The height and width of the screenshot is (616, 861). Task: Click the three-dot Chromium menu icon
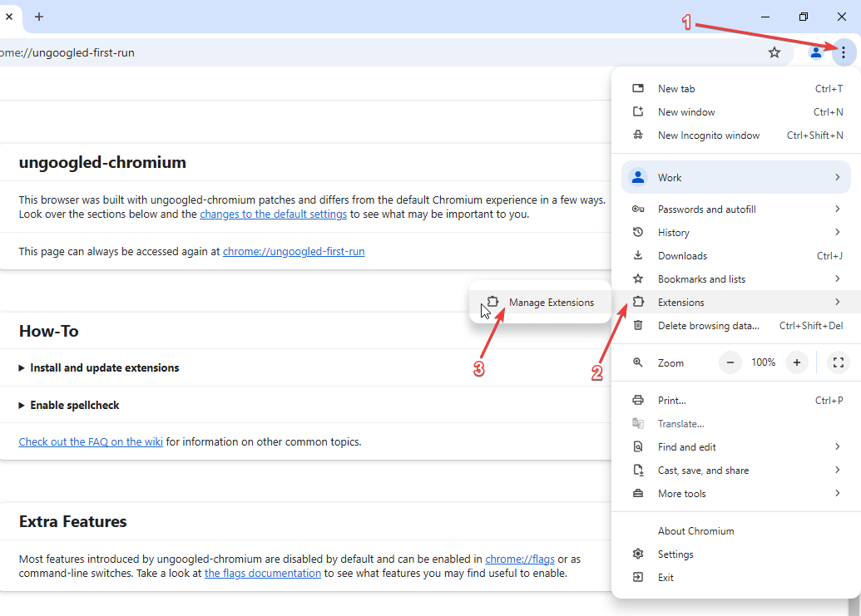pyautogui.click(x=843, y=52)
